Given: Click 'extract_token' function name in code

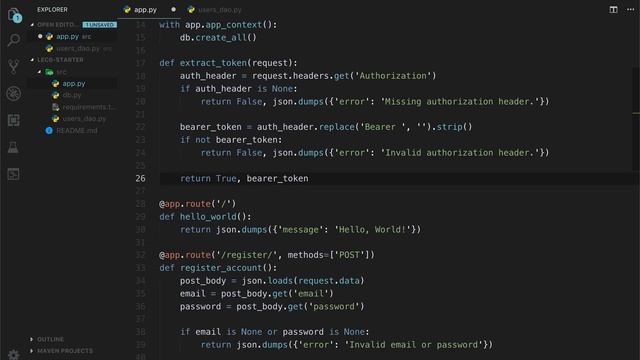Looking at the screenshot, I should point(213,63).
